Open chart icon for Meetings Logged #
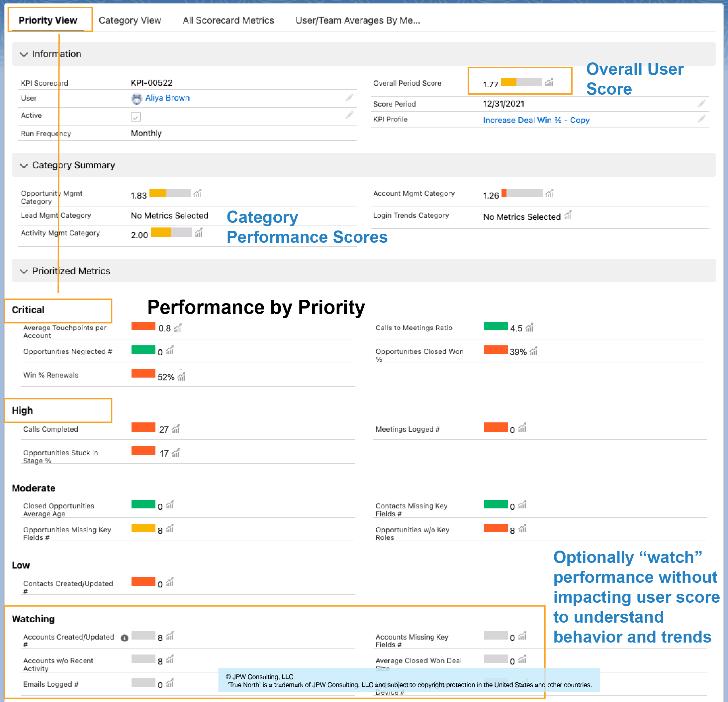The height and width of the screenshot is (702, 728). pyautogui.click(x=522, y=427)
